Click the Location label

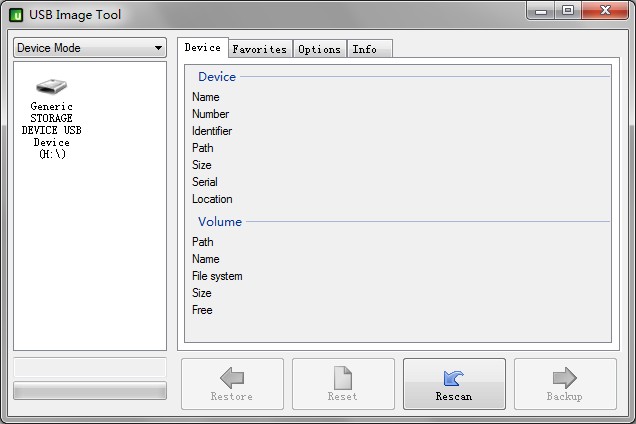point(212,199)
